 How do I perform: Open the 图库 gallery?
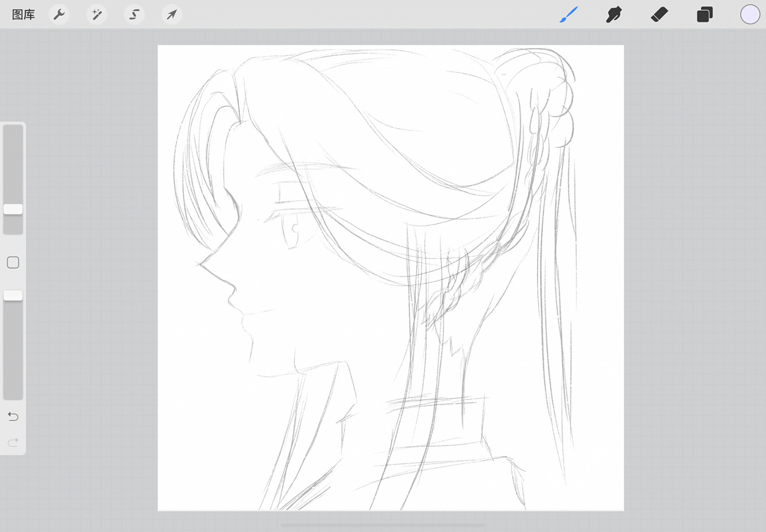coord(23,15)
